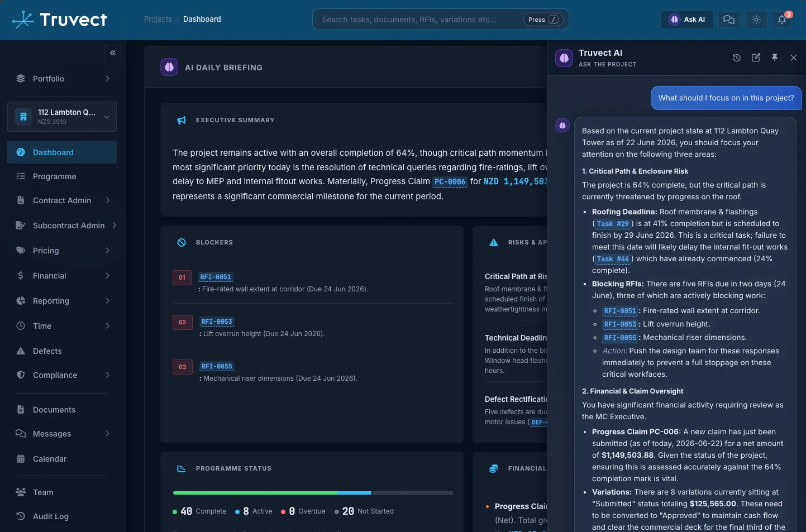The image size is (806, 532).
Task: Click the Risks warning triangle icon
Action: [494, 242]
